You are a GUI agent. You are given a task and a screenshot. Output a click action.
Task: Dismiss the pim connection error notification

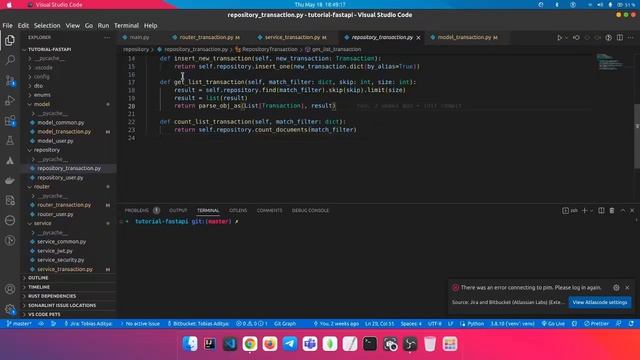(x=627, y=288)
